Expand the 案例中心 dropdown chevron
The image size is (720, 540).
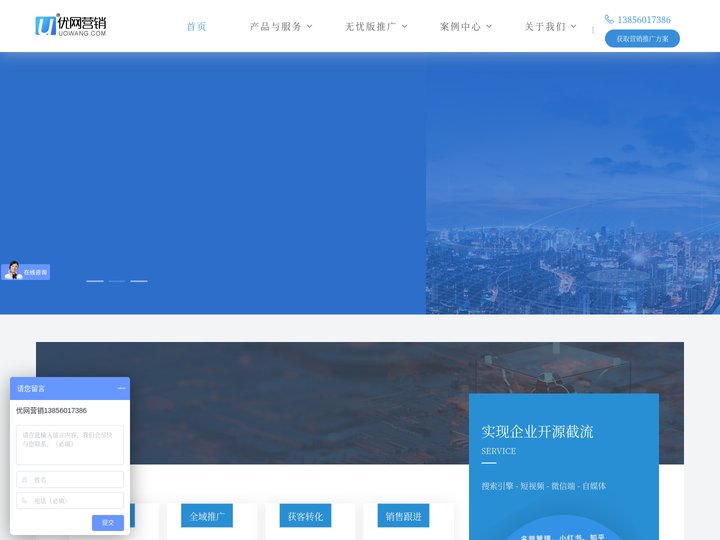(489, 26)
